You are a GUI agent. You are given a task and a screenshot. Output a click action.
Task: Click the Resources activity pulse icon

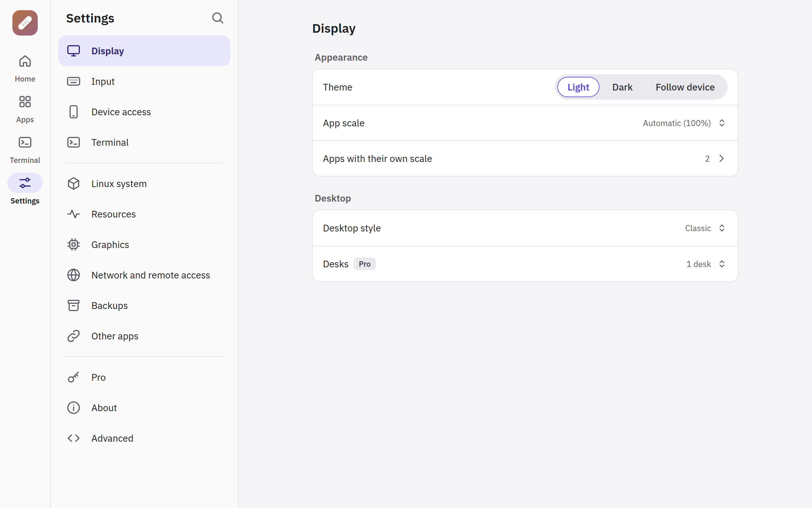(74, 214)
